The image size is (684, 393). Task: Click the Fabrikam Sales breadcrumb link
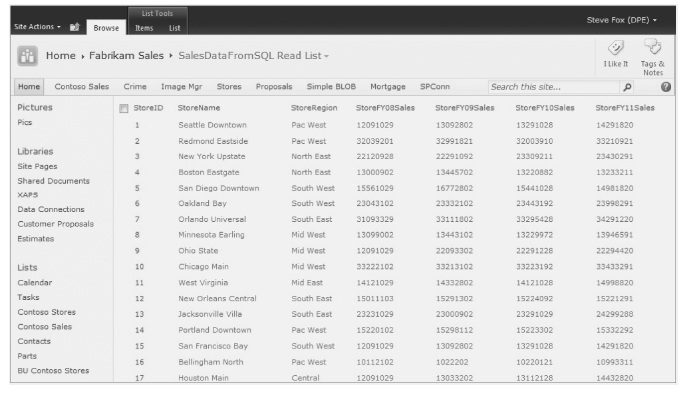click(x=126, y=56)
